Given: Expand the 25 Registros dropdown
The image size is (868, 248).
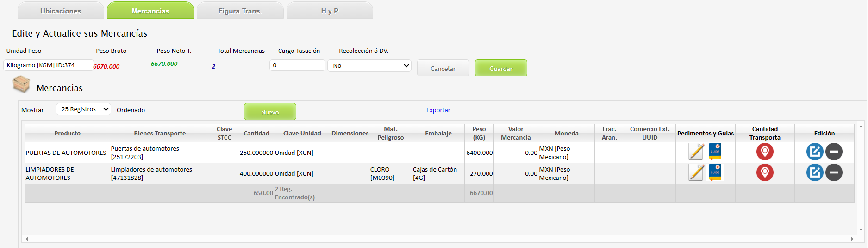Looking at the screenshot, I should click(x=83, y=109).
